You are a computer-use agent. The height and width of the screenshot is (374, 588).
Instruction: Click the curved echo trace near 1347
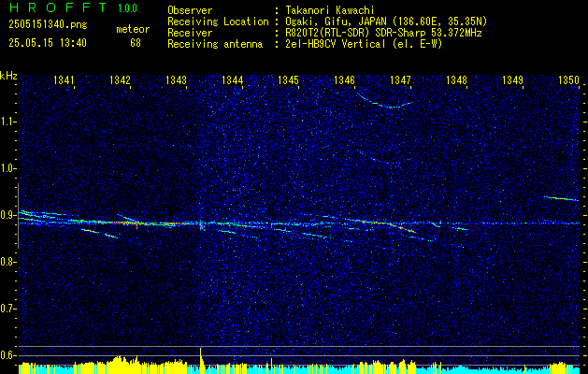385,101
